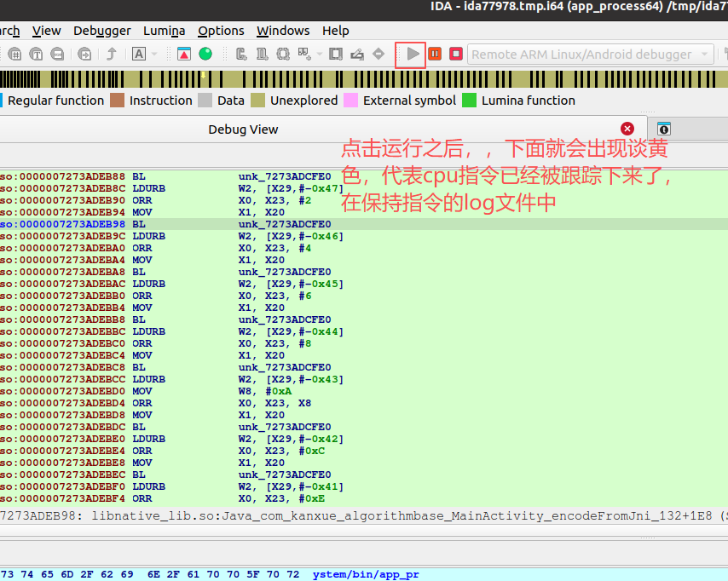728x581 pixels.
Task: Click the green circle toolbar icon
Action: pos(205,54)
